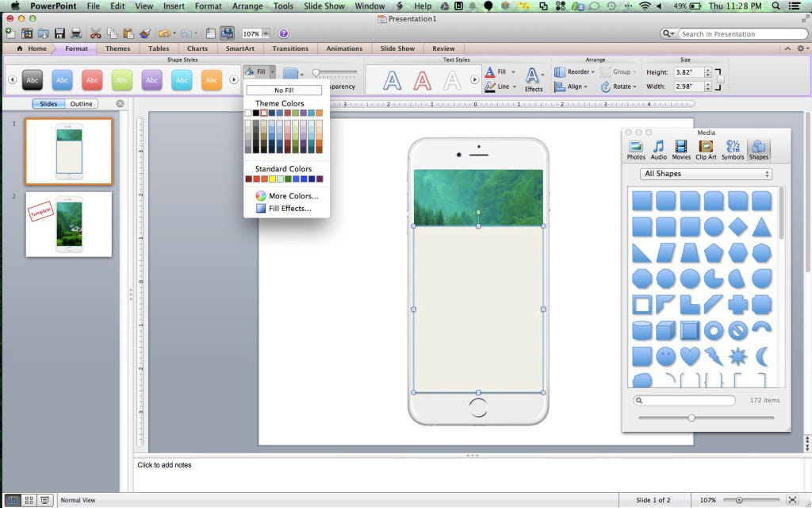Screen dimensions: 812x508
Task: Select the sun shape in Shapes list
Action: pos(738,356)
